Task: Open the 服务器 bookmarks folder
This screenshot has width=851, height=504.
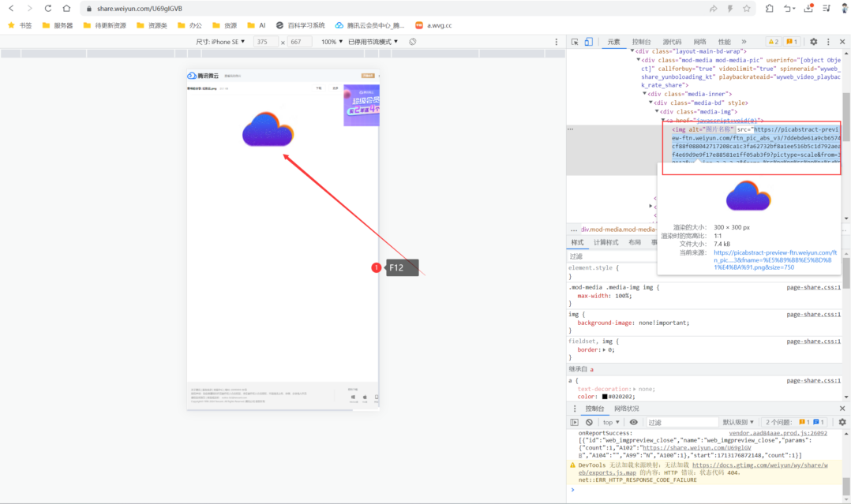Action: pyautogui.click(x=58, y=25)
